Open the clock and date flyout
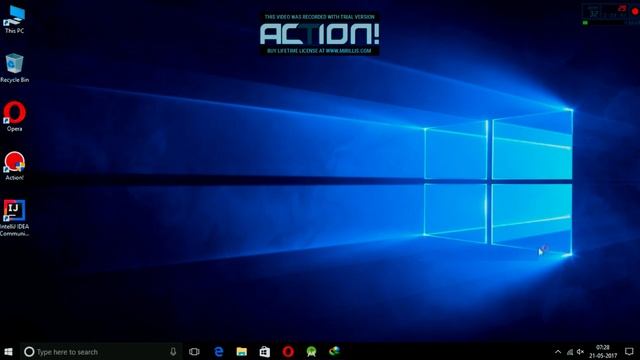This screenshot has width=640, height=360. click(x=603, y=352)
